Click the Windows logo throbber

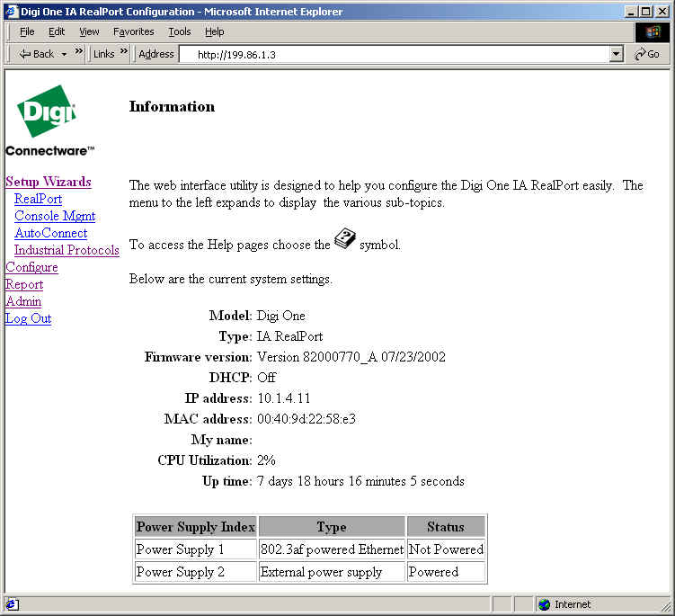[x=653, y=31]
